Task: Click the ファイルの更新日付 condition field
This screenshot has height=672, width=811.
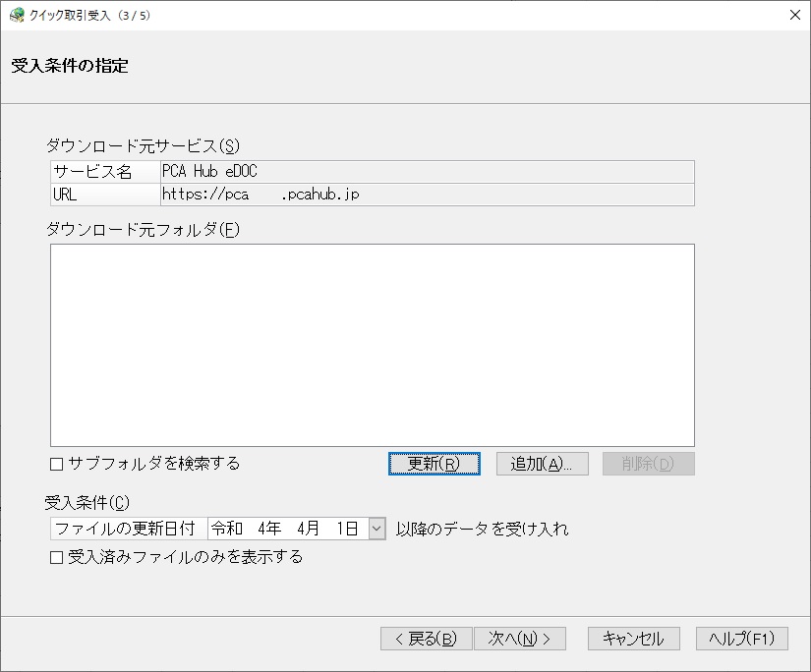Action: click(129, 529)
